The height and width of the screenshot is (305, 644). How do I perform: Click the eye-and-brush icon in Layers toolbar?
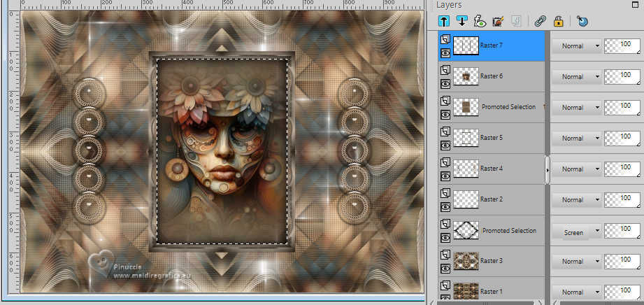[x=479, y=22]
